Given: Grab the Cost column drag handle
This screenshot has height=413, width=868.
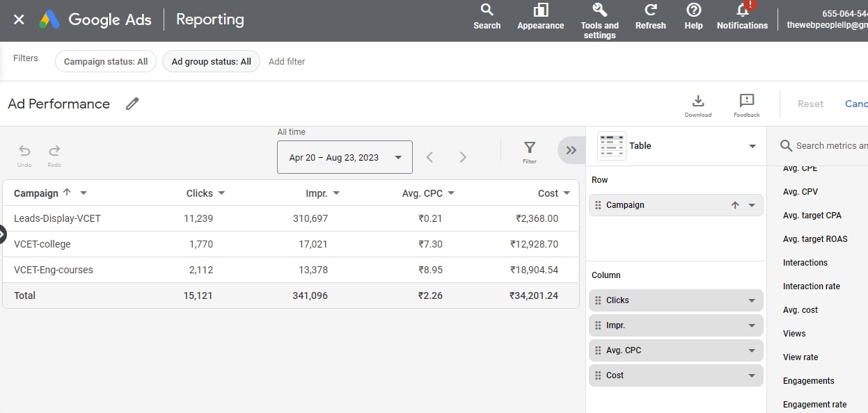Looking at the screenshot, I should point(598,375).
